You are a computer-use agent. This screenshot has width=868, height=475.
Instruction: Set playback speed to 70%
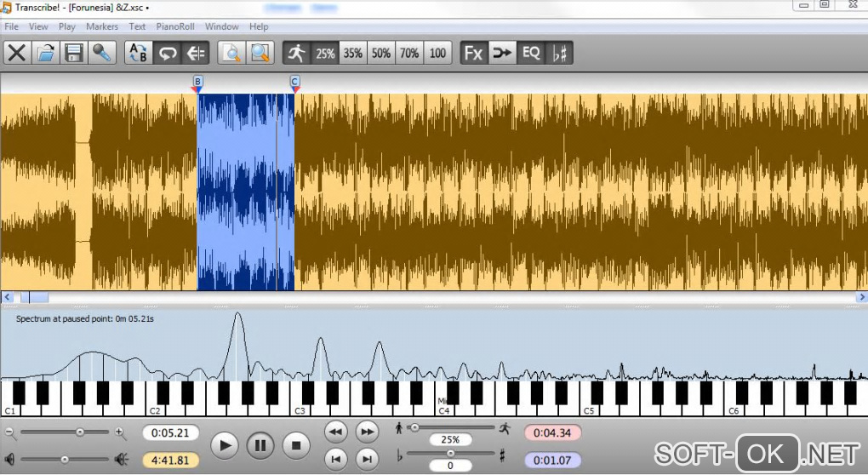(x=409, y=53)
